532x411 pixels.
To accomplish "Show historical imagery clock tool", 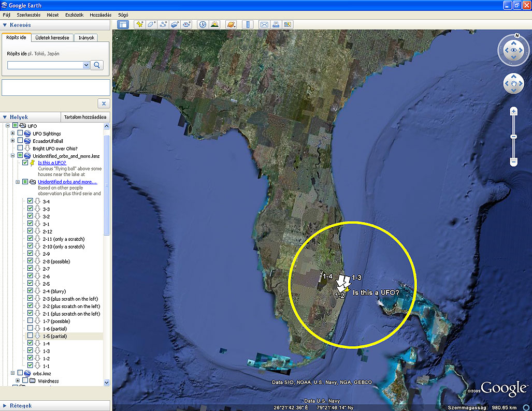I will [203, 24].
